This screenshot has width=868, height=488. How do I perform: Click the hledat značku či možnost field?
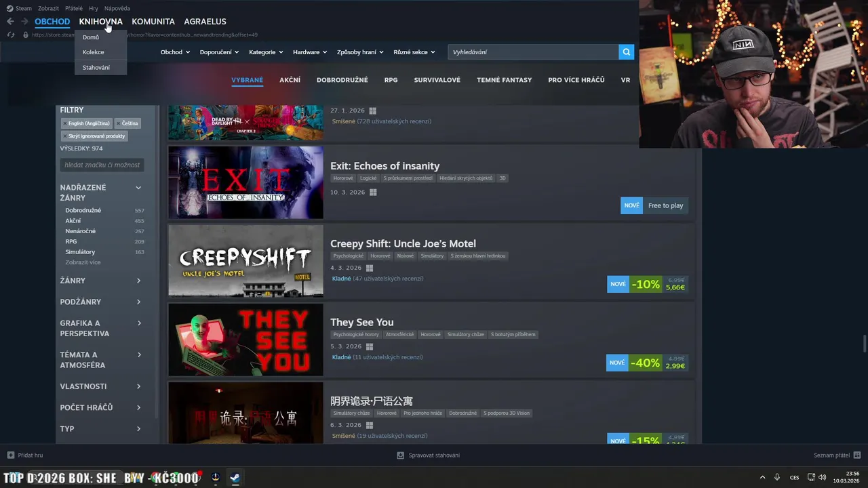click(102, 165)
